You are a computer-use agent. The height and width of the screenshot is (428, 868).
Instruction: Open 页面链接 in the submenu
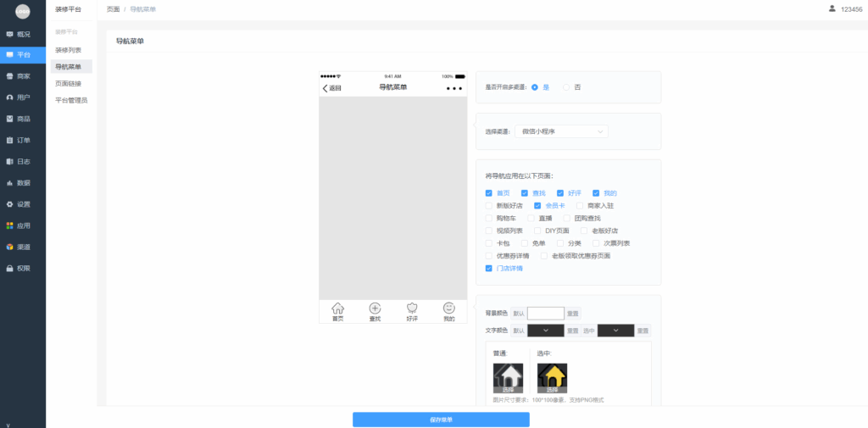[69, 83]
